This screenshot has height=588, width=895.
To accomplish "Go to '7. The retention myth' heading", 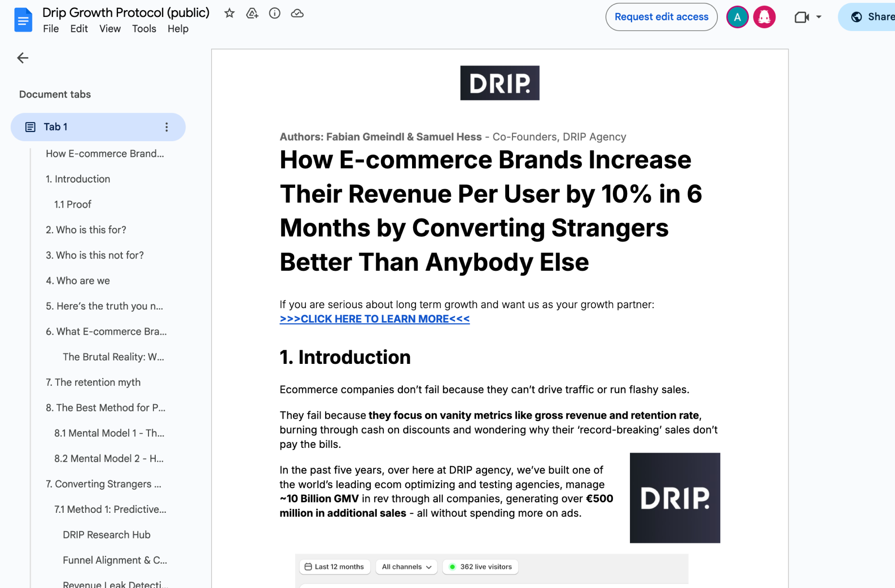I will tap(93, 382).
